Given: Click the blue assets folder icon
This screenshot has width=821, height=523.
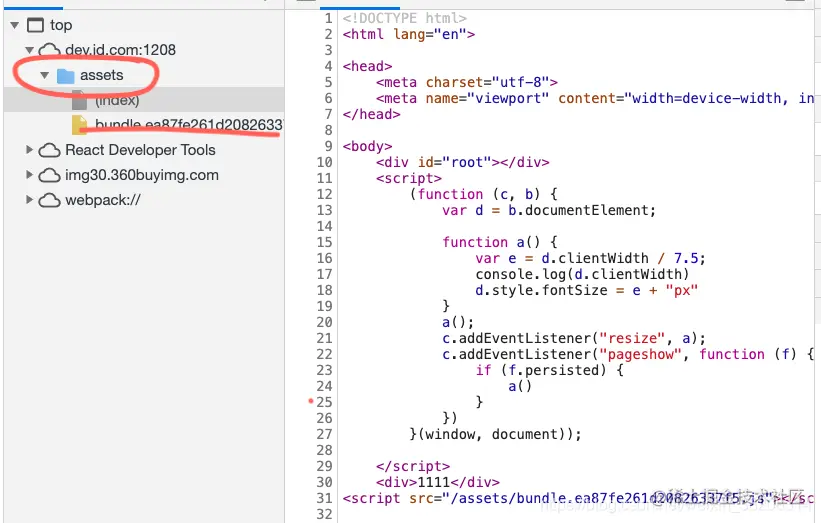Looking at the screenshot, I should (65, 76).
